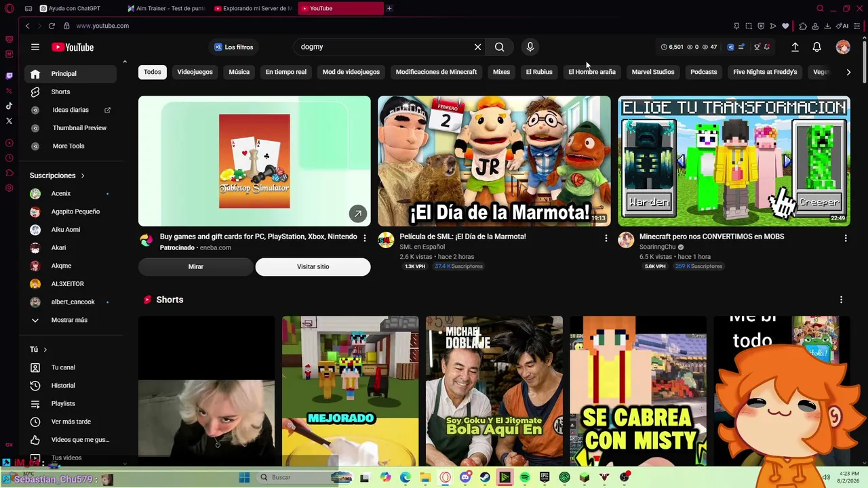The height and width of the screenshot is (488, 868).
Task: Select the 'Todos' filter chip
Action: point(153,72)
